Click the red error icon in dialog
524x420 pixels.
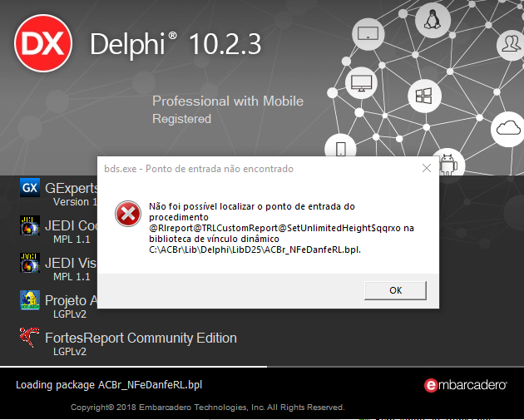[127, 214]
